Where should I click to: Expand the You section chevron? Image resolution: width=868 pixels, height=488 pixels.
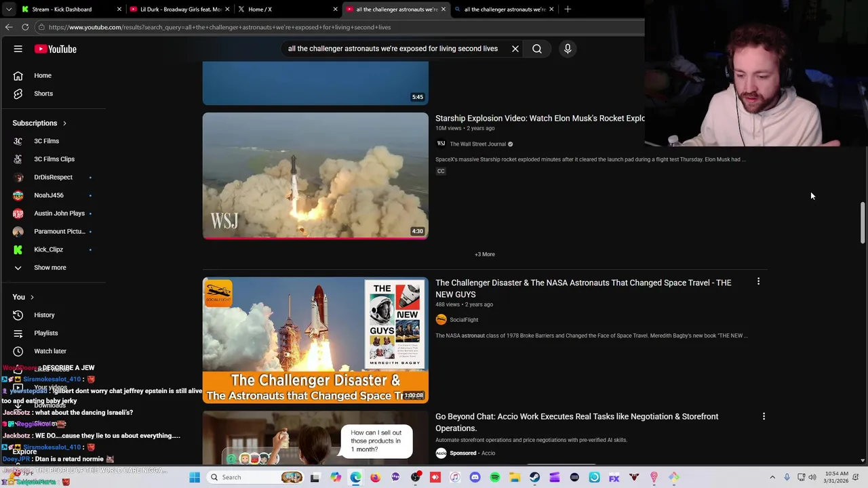coord(32,297)
